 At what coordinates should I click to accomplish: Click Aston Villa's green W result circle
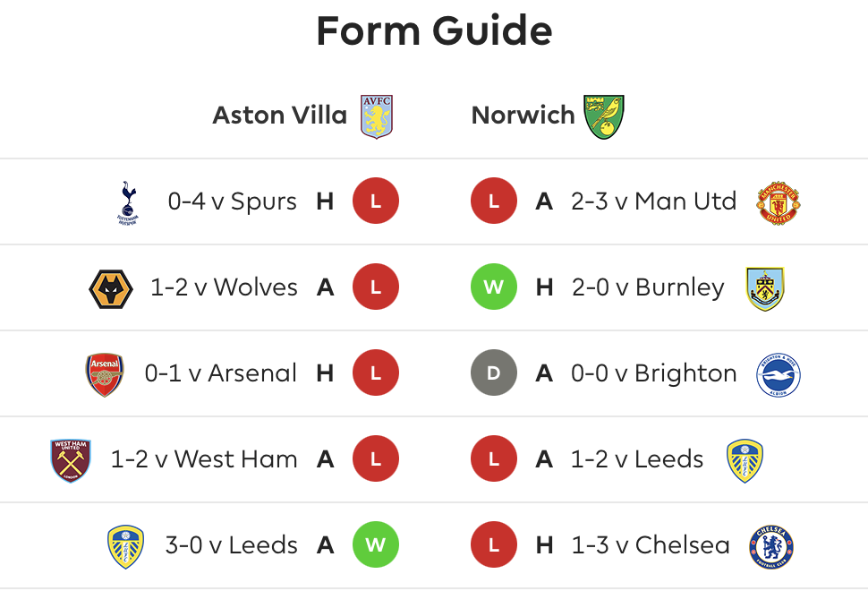375,544
